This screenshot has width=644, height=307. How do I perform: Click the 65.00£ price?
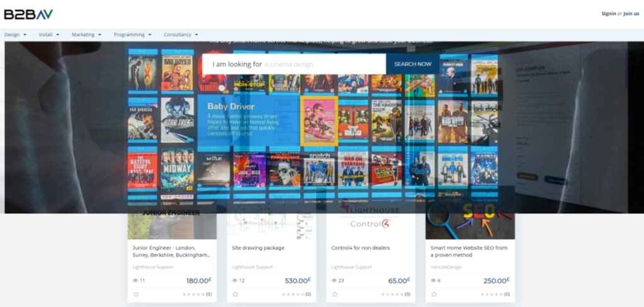coord(399,281)
